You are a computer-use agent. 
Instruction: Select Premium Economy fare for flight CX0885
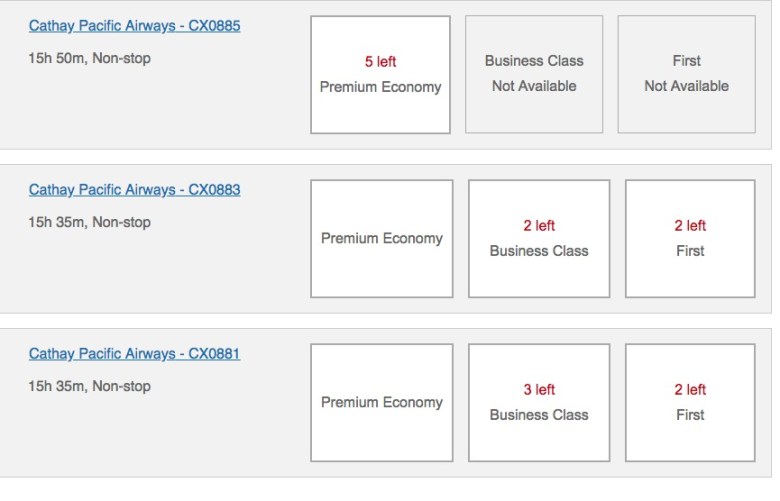[380, 75]
